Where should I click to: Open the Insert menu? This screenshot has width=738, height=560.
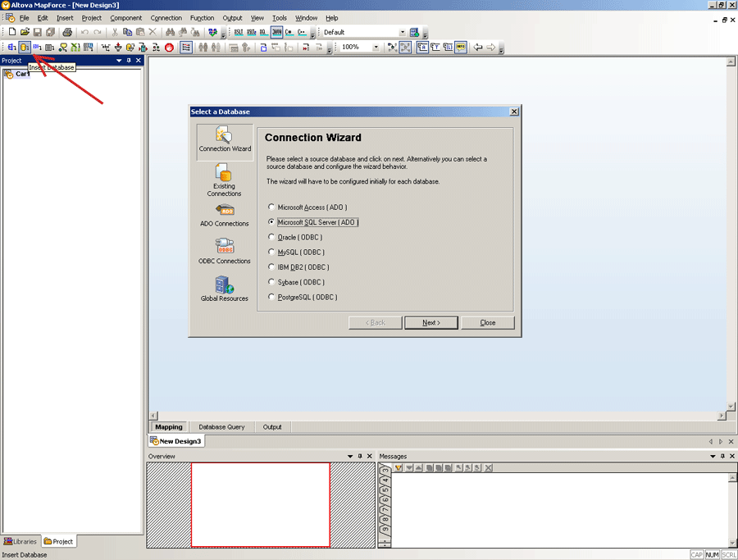click(65, 18)
